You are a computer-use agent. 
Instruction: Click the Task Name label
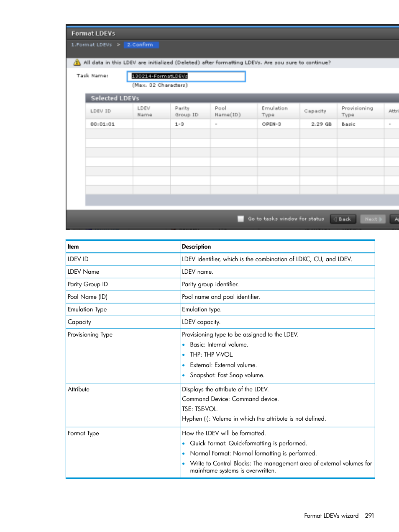92,76
